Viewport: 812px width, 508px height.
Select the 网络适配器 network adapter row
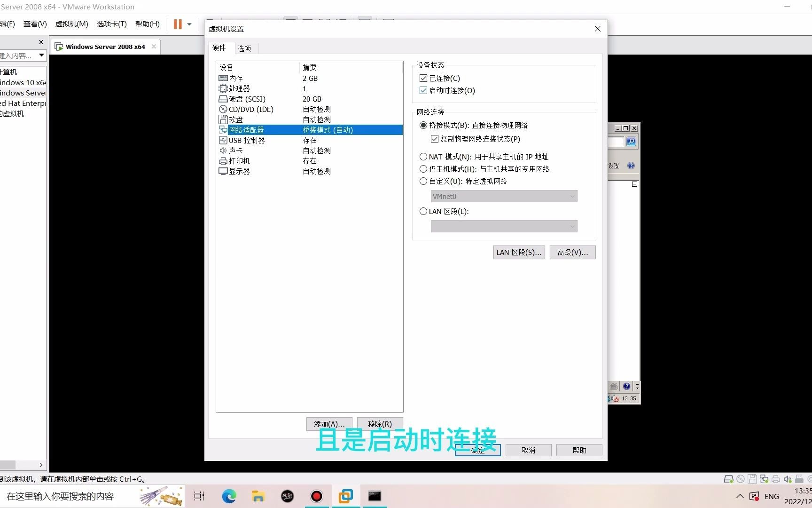tap(309, 130)
